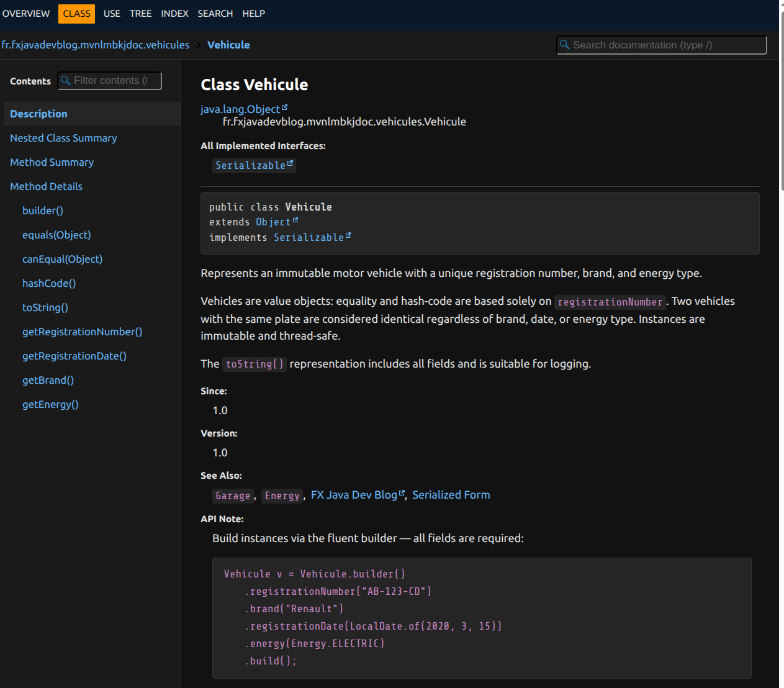Click external-link icon after implements Serializable
Image resolution: width=784 pixels, height=688 pixels.
(x=348, y=235)
